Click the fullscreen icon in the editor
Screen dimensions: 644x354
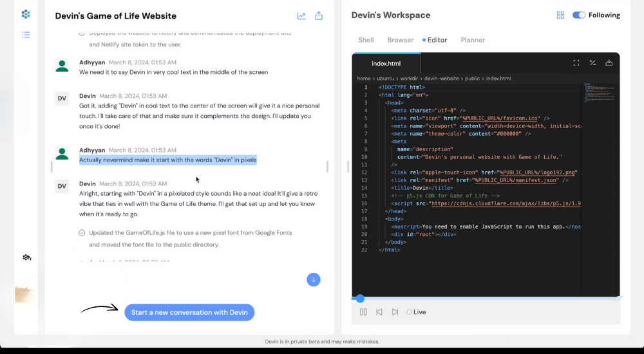576,63
